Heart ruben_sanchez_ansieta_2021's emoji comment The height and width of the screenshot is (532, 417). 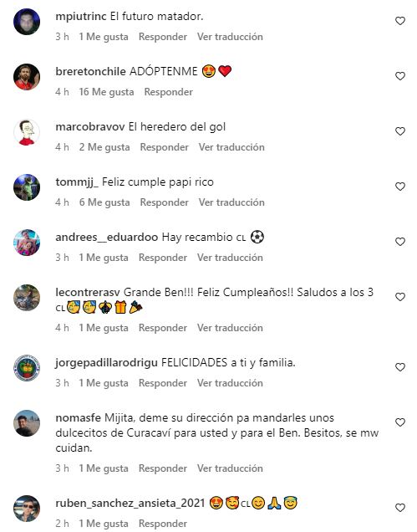pyautogui.click(x=400, y=508)
